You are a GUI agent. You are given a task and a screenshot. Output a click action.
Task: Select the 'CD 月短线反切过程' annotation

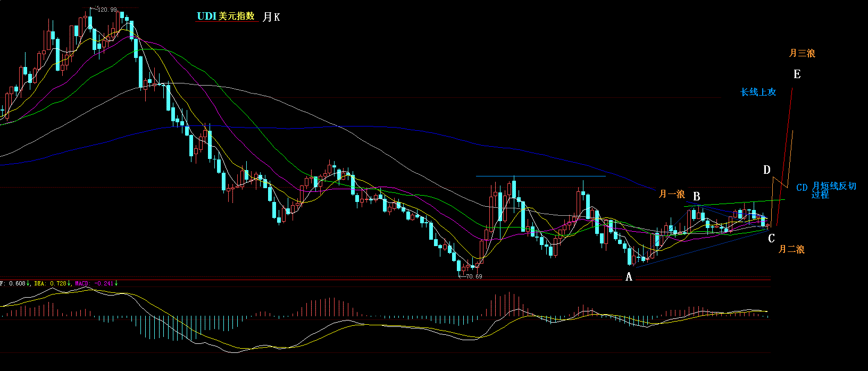(827, 190)
